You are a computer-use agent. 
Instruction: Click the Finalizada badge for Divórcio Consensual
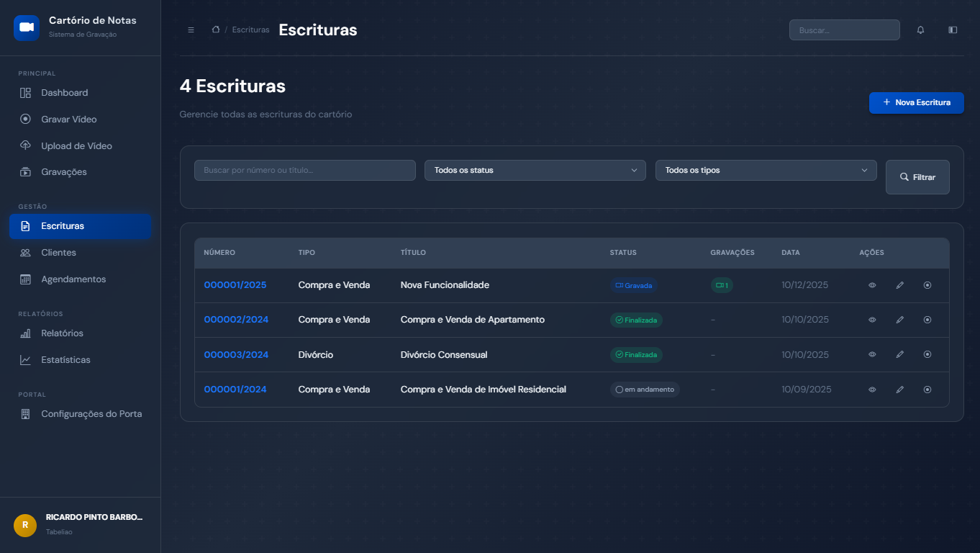pos(636,354)
